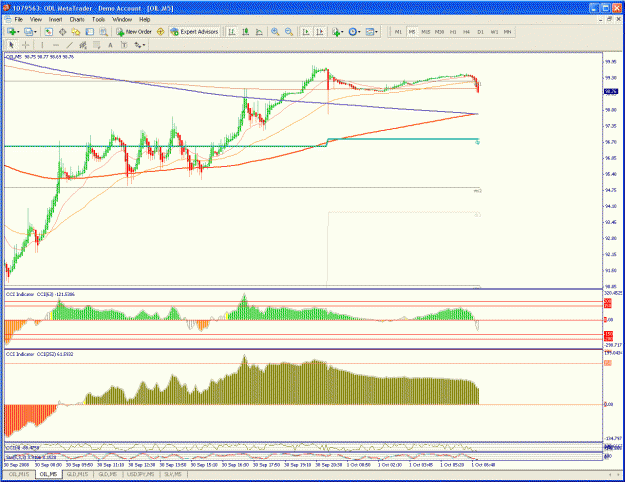Open the Periods clock icon

[352, 32]
